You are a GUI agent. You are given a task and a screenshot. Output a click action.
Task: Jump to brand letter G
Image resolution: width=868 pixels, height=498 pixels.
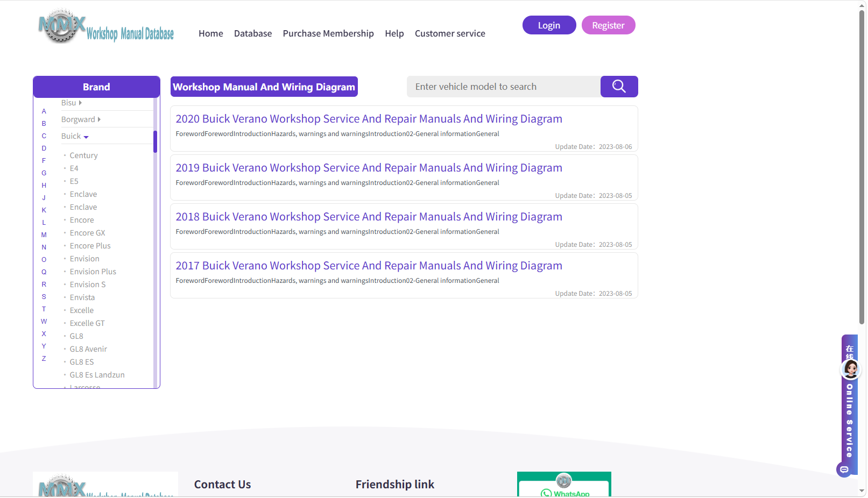point(44,173)
